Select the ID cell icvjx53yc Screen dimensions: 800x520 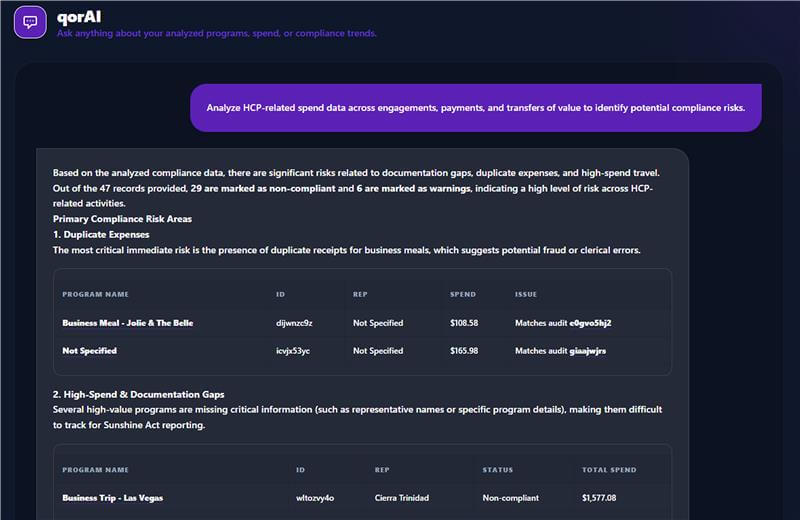coord(294,351)
